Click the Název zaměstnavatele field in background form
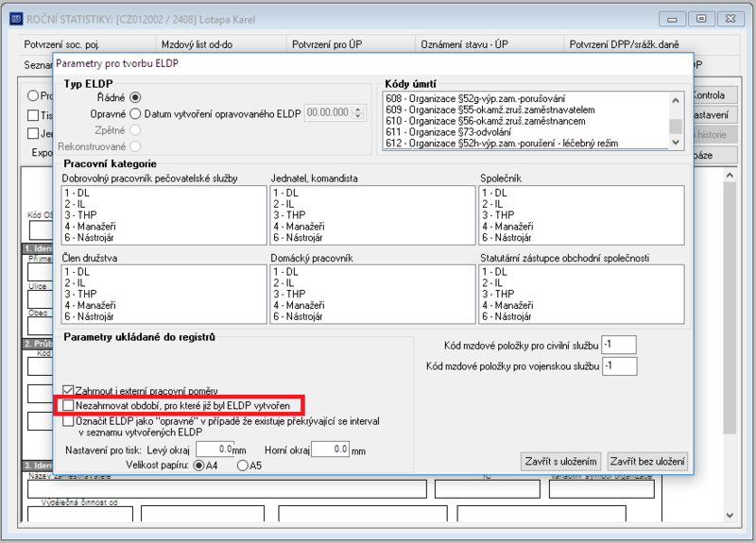The height and width of the screenshot is (543, 756). [x=227, y=489]
